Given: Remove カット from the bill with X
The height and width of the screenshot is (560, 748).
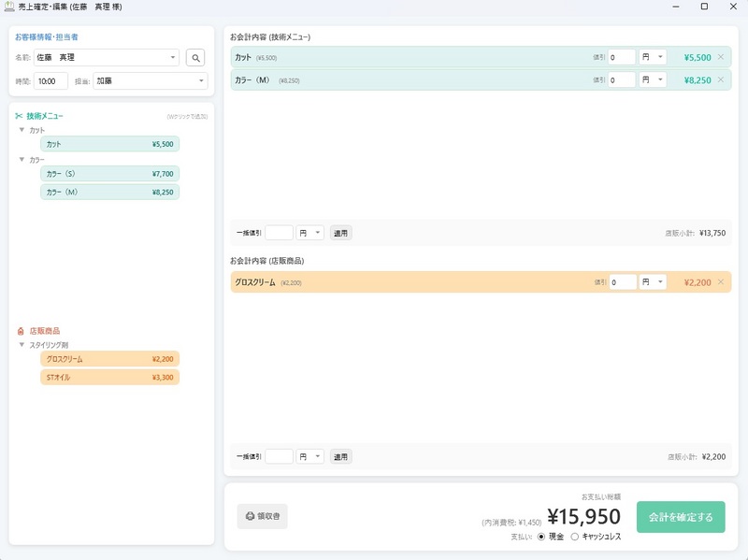Looking at the screenshot, I should 720,57.
